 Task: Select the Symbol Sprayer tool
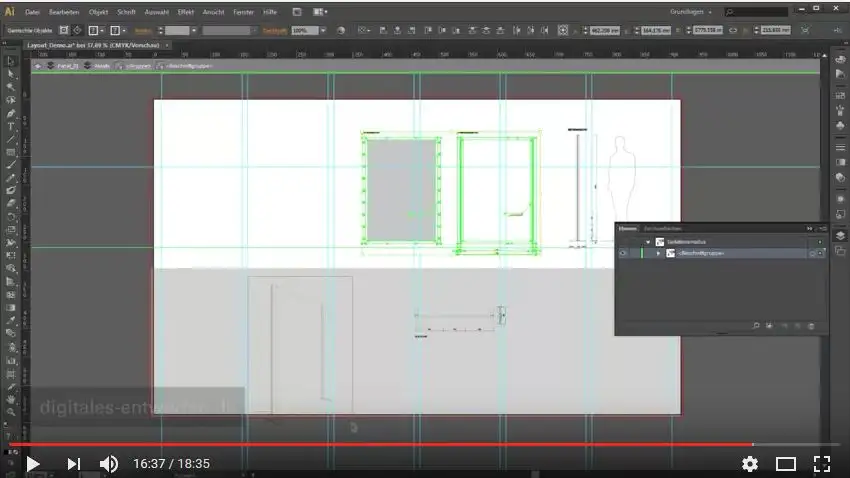pos(10,347)
